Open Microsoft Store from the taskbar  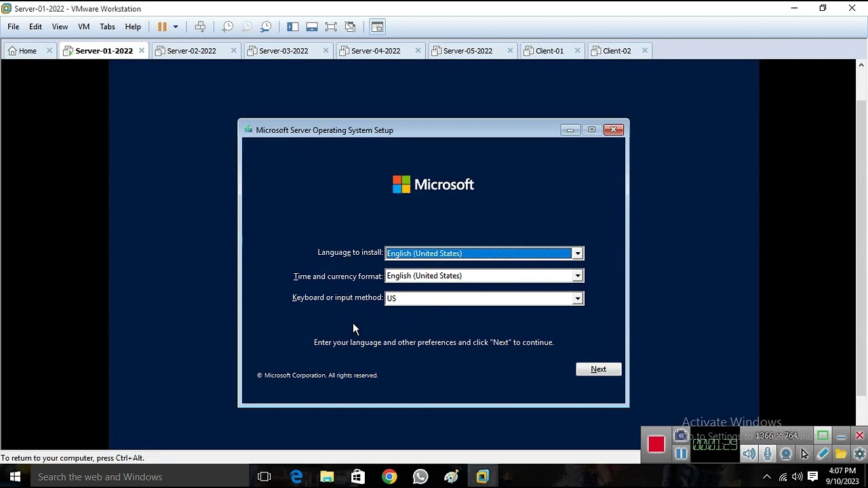pos(358,477)
